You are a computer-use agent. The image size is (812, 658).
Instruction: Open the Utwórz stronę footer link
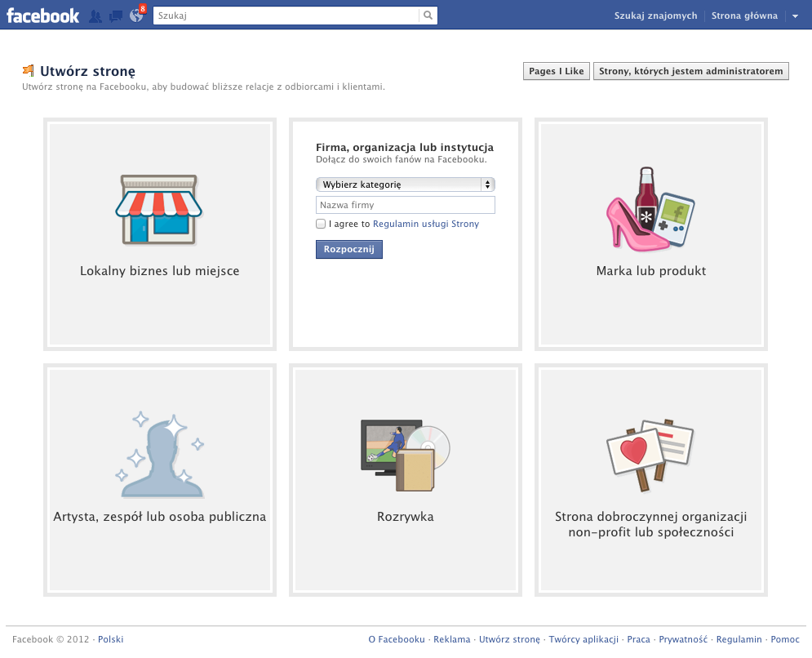(x=509, y=639)
